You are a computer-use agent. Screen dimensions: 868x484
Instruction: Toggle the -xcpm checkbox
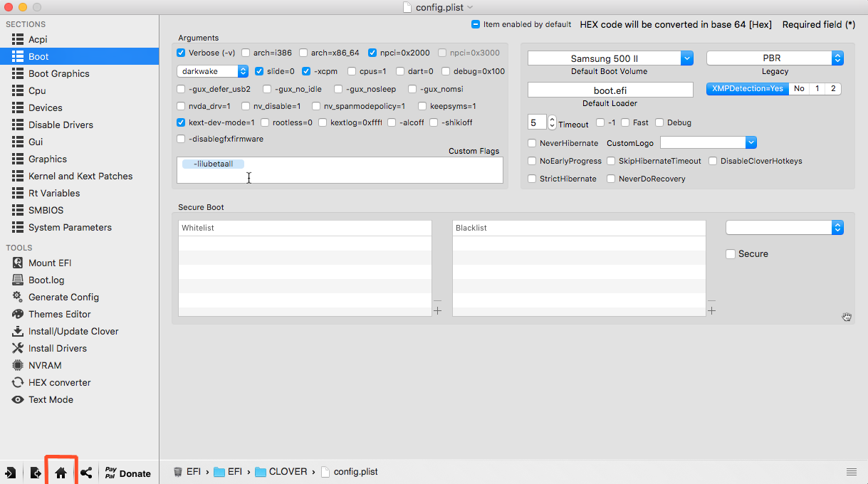point(306,71)
